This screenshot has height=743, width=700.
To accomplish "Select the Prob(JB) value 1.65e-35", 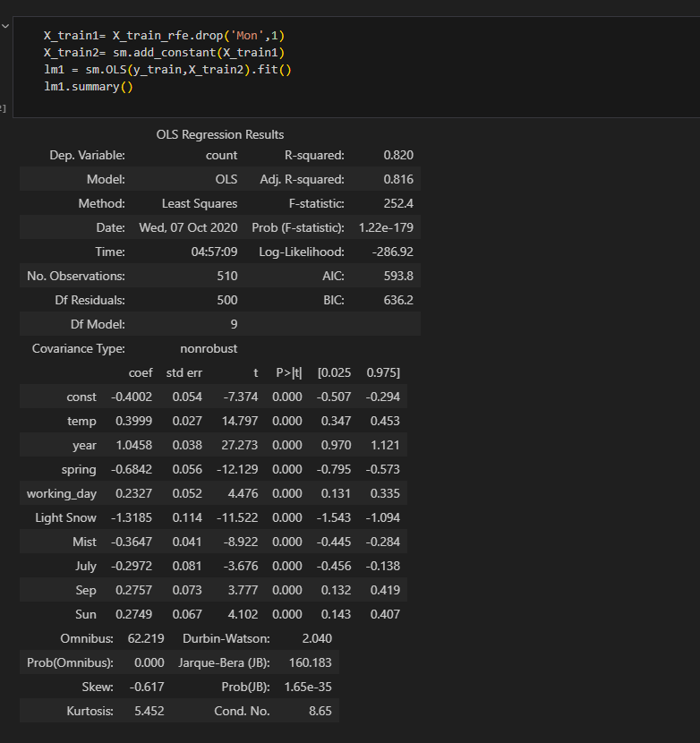I will [x=308, y=687].
